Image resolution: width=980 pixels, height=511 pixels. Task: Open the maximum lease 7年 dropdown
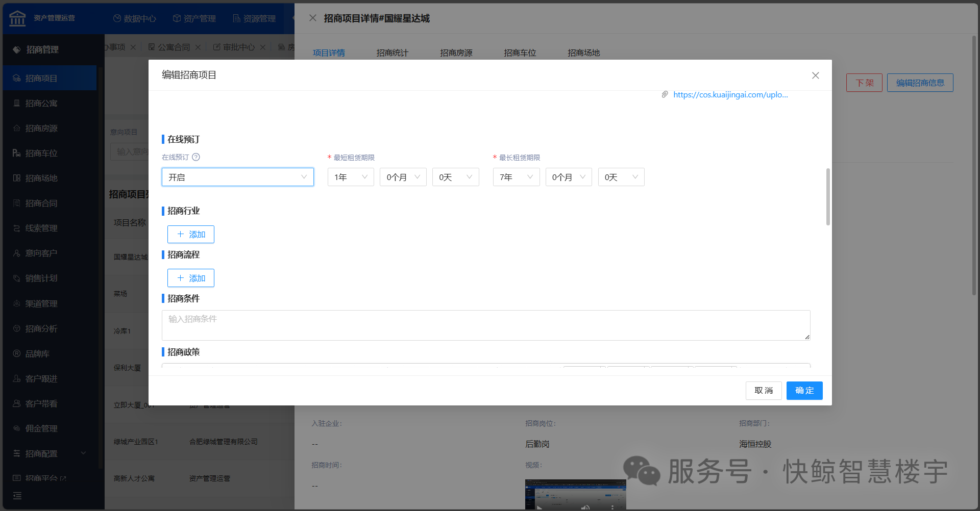516,177
